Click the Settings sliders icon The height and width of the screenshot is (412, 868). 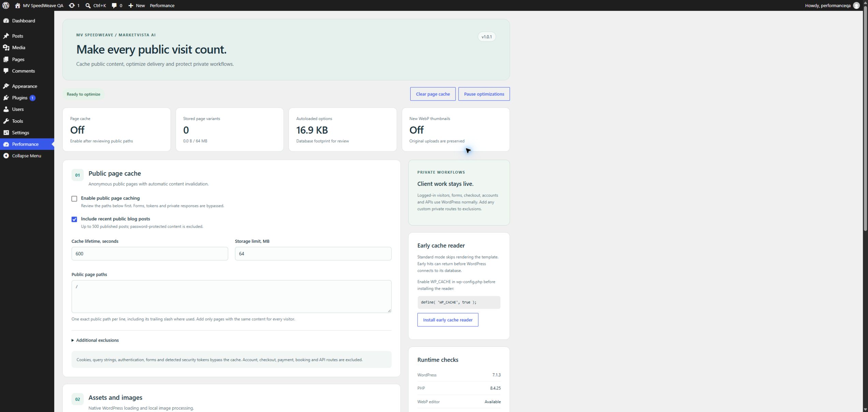pyautogui.click(x=6, y=133)
